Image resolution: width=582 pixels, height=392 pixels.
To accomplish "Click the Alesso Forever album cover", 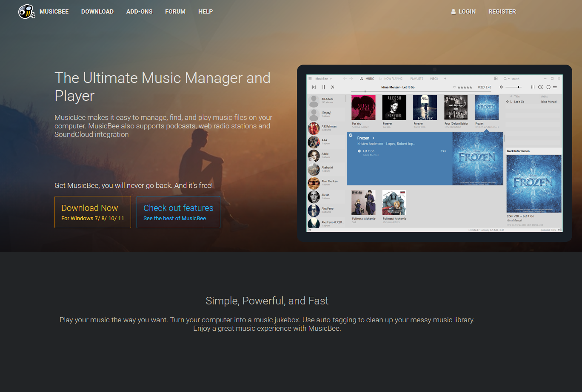I will point(394,108).
